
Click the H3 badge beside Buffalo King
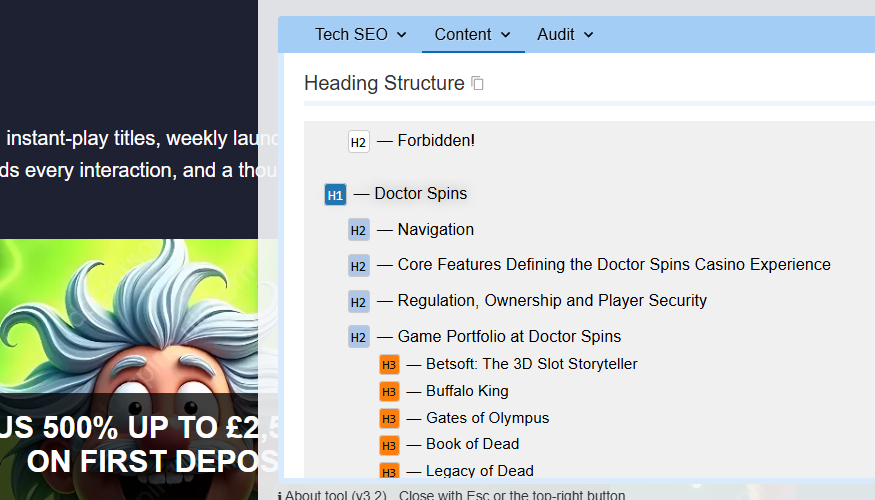pos(389,391)
